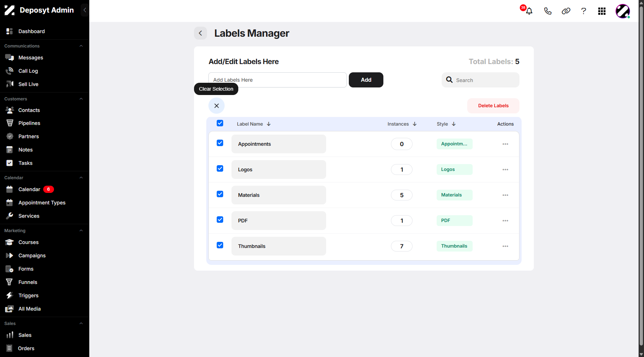
Task: Uncheck the Appointments label checkbox
Action: (x=220, y=143)
